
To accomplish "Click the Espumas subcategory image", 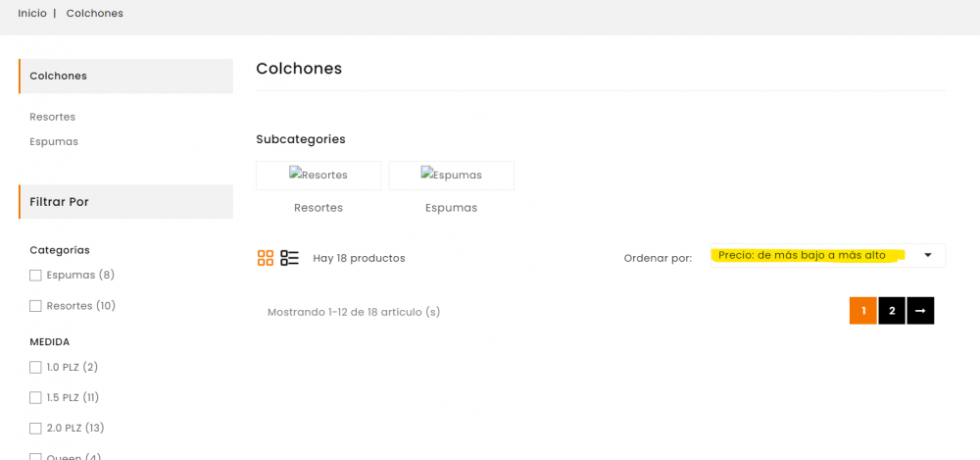I will [x=452, y=176].
